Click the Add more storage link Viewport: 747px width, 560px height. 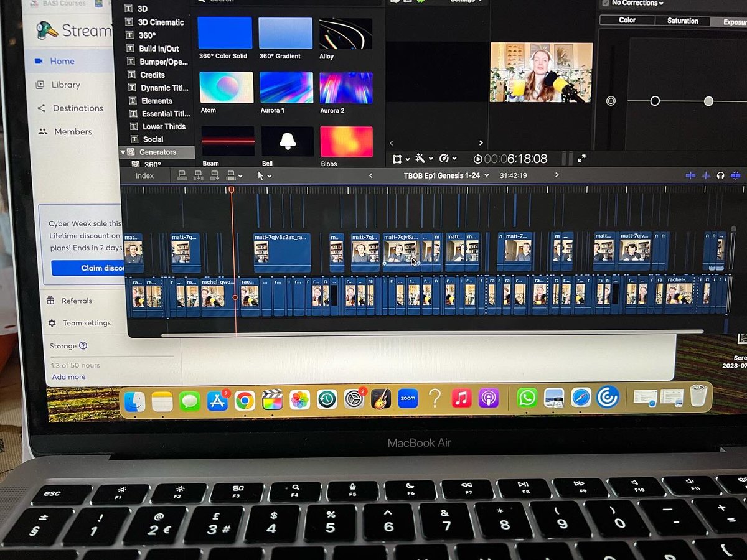[68, 377]
